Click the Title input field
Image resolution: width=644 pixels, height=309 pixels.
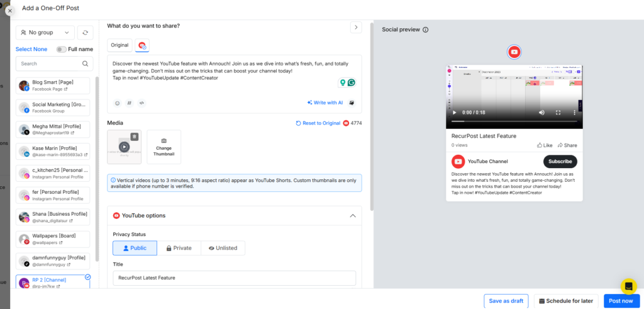[x=234, y=278]
